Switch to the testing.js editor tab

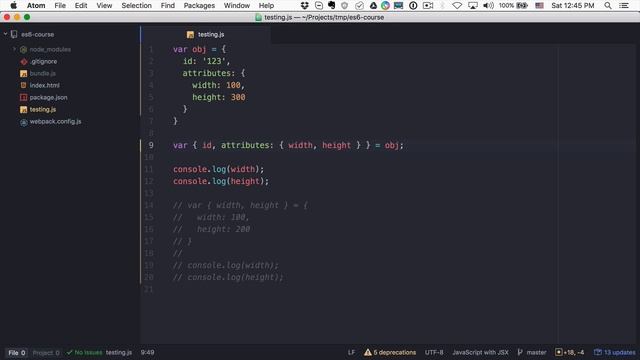point(205,34)
